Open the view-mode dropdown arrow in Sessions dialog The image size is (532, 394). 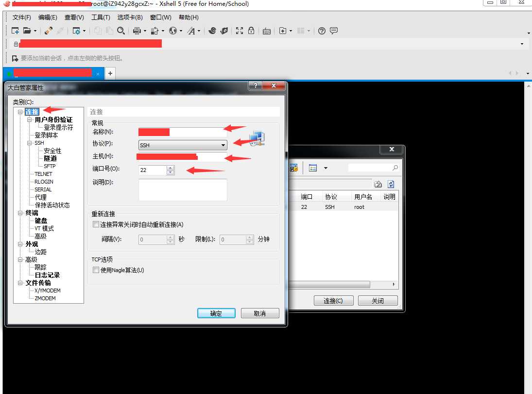326,168
